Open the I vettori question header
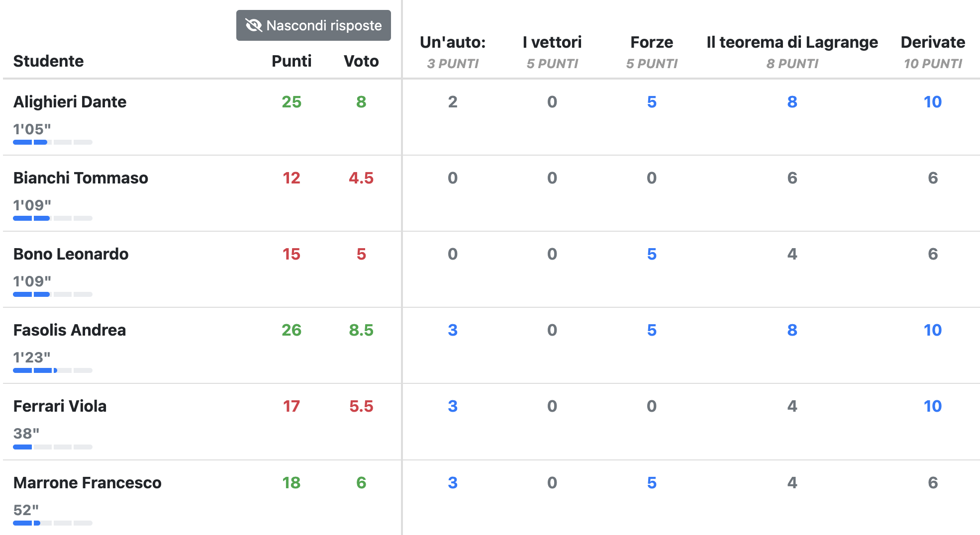The width and height of the screenshot is (980, 535). tap(552, 43)
